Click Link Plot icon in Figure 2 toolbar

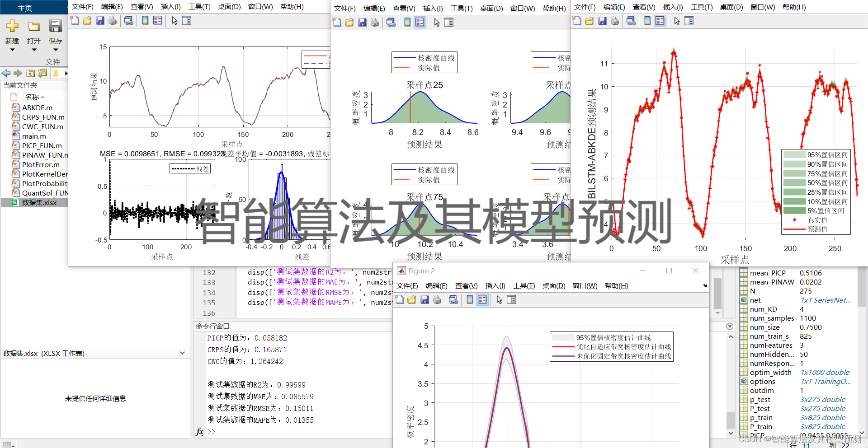click(x=453, y=299)
